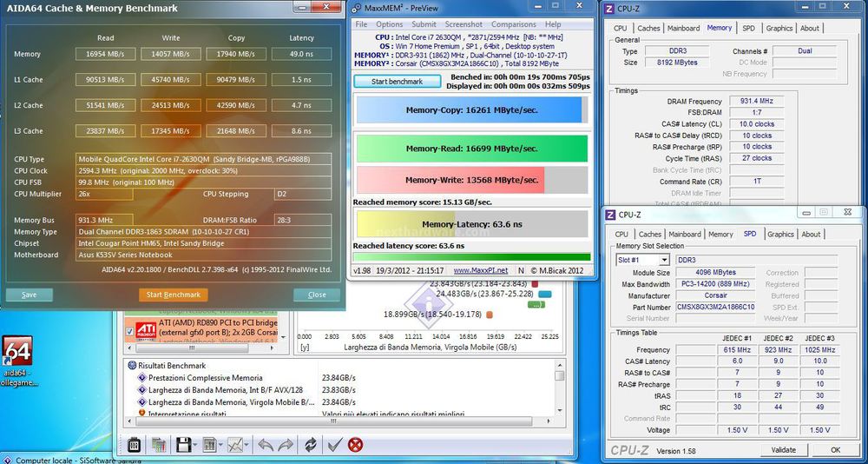The height and width of the screenshot is (464, 868).
Task: Click the Sandra chart graph toolbar icon
Action: pos(236,445)
